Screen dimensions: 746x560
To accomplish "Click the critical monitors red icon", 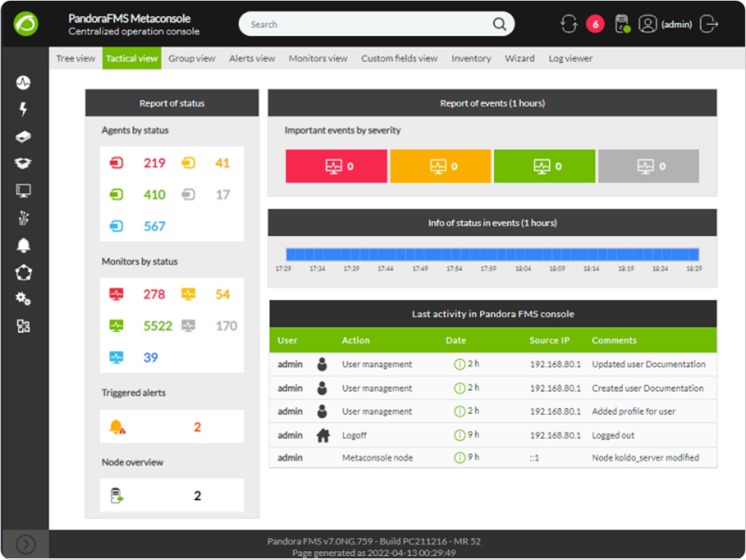I will tap(116, 294).
